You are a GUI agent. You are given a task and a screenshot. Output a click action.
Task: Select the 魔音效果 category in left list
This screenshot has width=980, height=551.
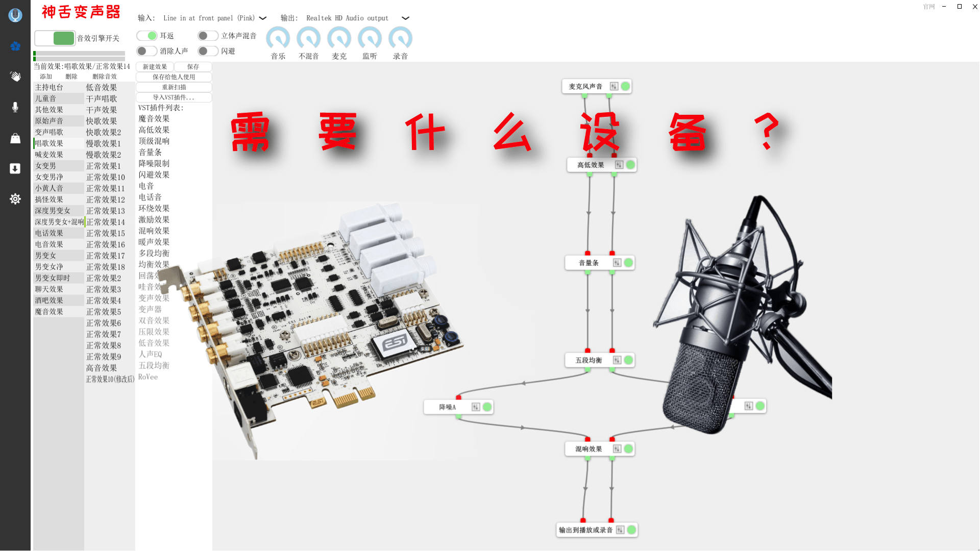(x=59, y=312)
